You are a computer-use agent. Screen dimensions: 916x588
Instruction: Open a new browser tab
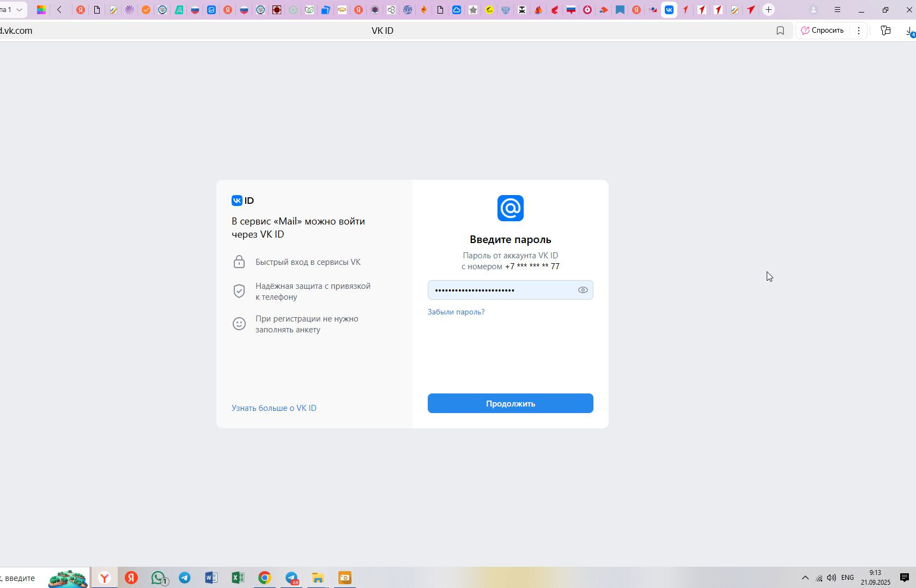click(768, 10)
